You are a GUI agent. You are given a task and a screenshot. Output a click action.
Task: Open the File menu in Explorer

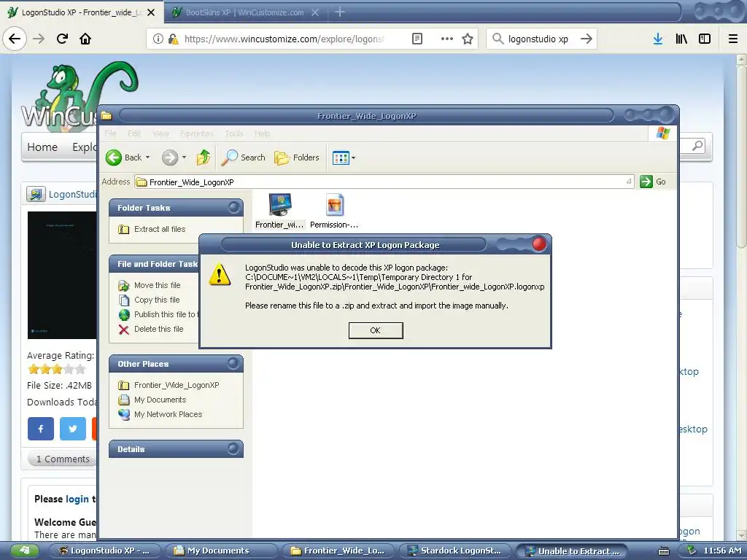[110, 133]
